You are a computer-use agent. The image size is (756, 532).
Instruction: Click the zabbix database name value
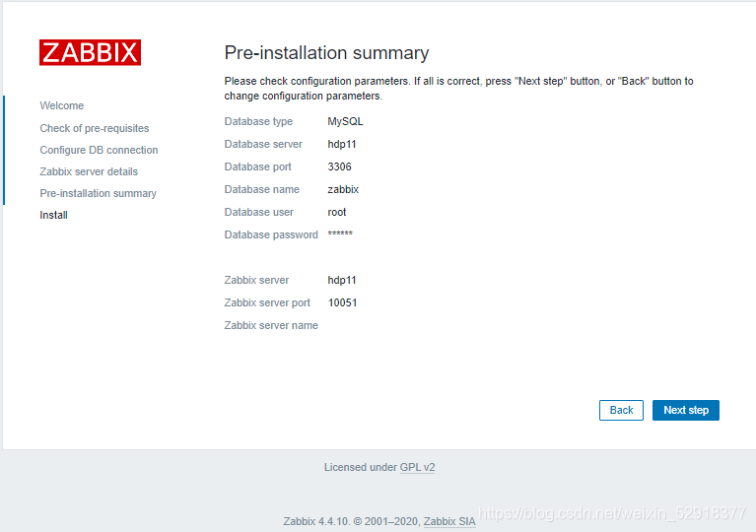click(x=343, y=189)
